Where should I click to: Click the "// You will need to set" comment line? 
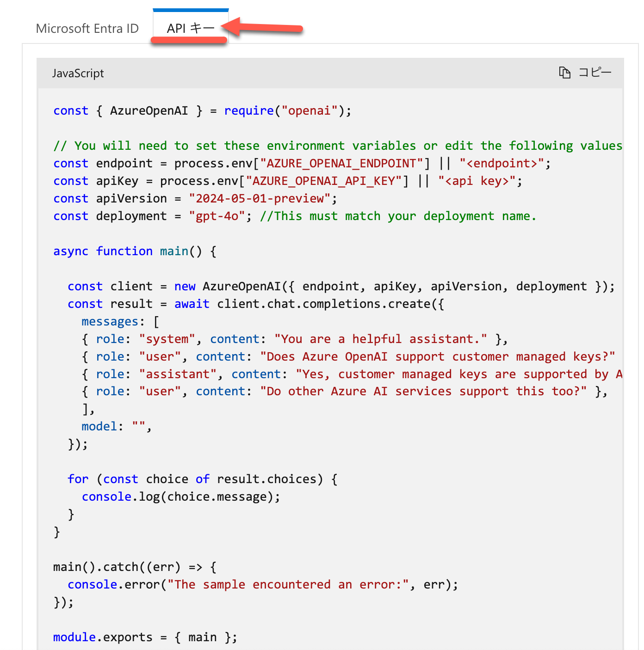tap(338, 146)
